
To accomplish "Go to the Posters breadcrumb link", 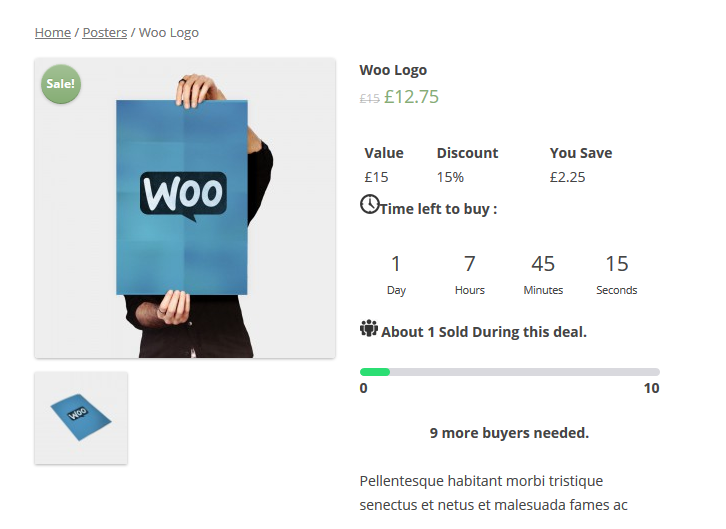I will (105, 33).
